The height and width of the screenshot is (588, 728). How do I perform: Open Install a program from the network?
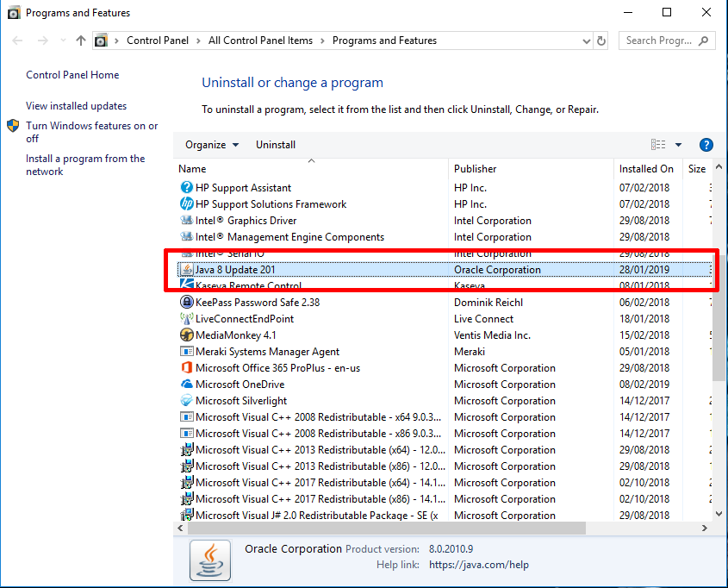85,165
